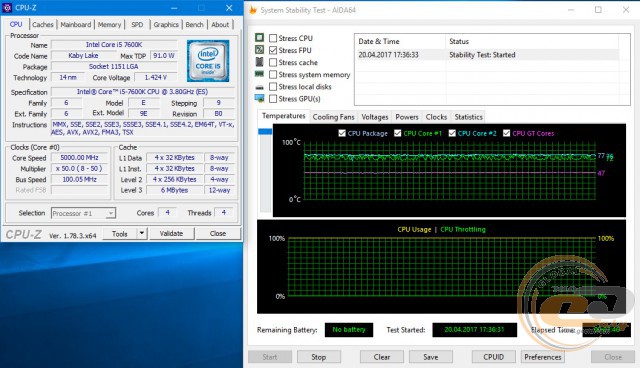This screenshot has width=640, height=368.
Task: Switch to the Statistics tab
Action: pyautogui.click(x=469, y=117)
